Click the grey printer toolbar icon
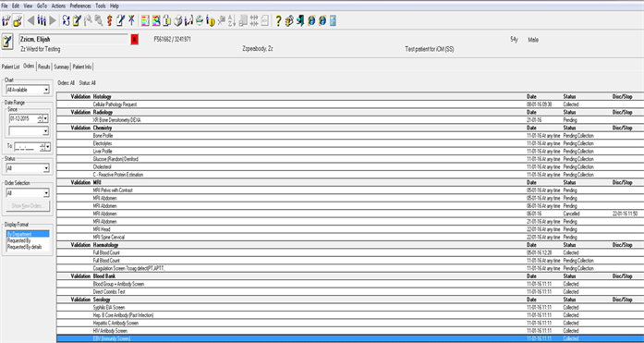 click(177, 20)
